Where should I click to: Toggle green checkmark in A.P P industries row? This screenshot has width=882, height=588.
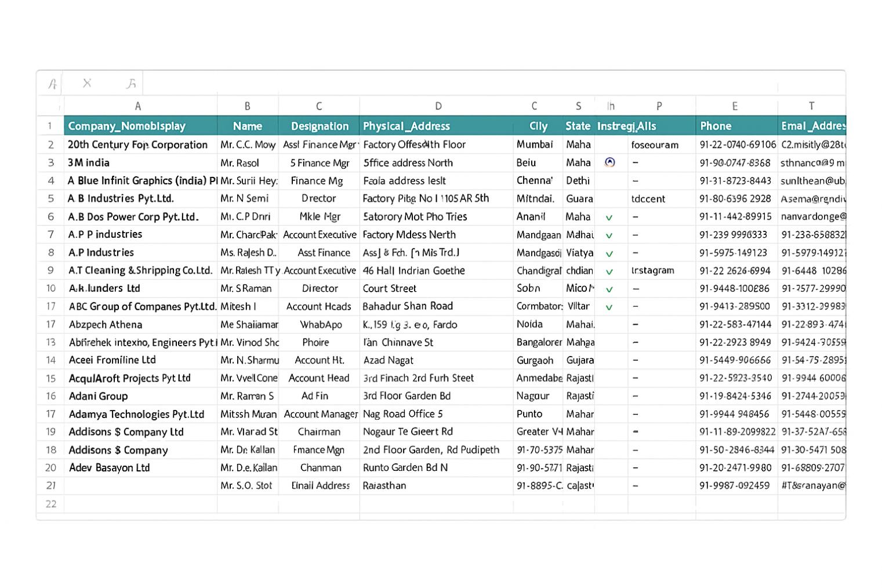pyautogui.click(x=609, y=235)
